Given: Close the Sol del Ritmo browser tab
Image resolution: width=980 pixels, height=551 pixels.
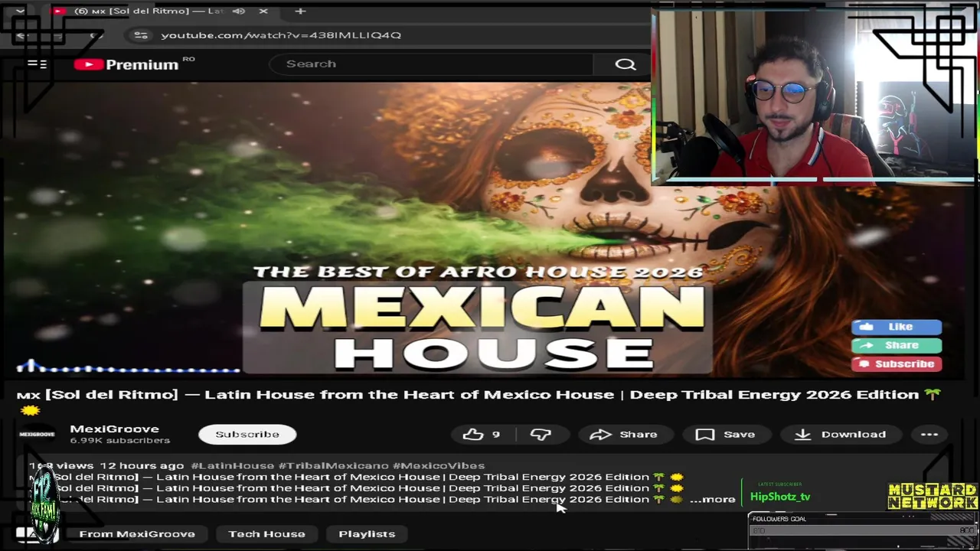Looking at the screenshot, I should click(x=263, y=11).
